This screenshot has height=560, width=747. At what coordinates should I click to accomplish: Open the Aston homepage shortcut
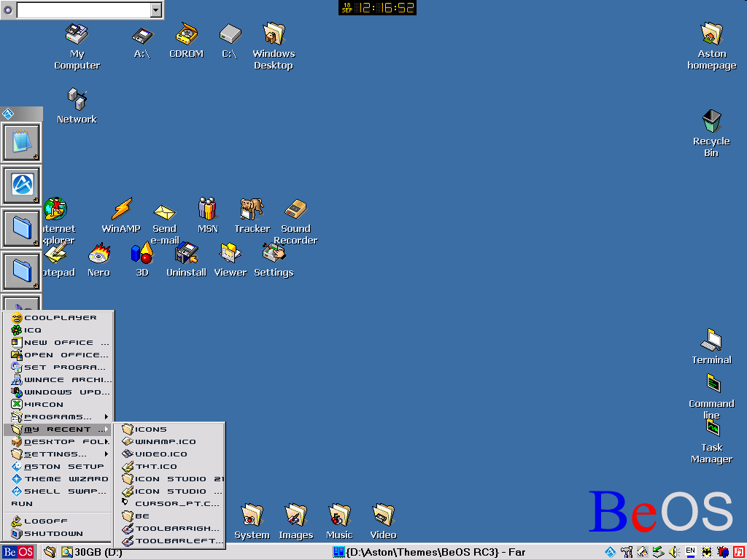click(x=712, y=46)
